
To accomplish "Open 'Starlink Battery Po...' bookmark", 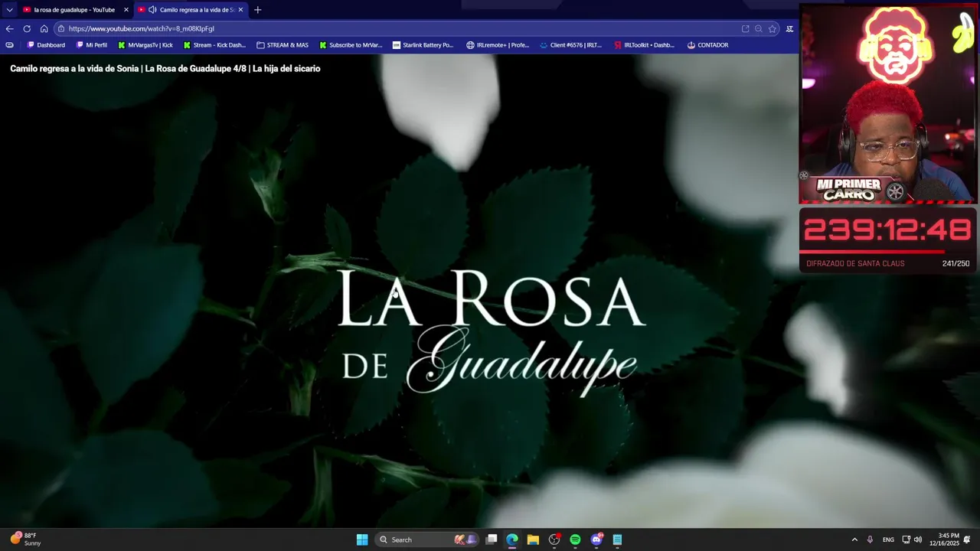I will [x=423, y=45].
